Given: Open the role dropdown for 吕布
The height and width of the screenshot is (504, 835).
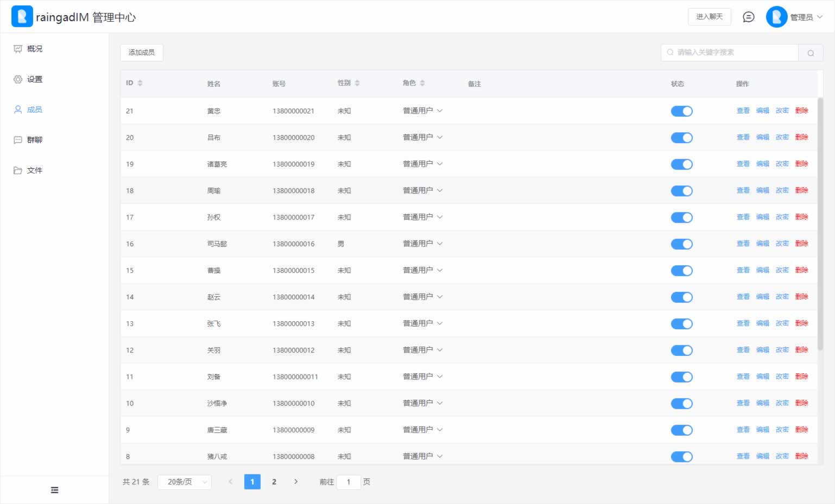Looking at the screenshot, I should point(423,137).
